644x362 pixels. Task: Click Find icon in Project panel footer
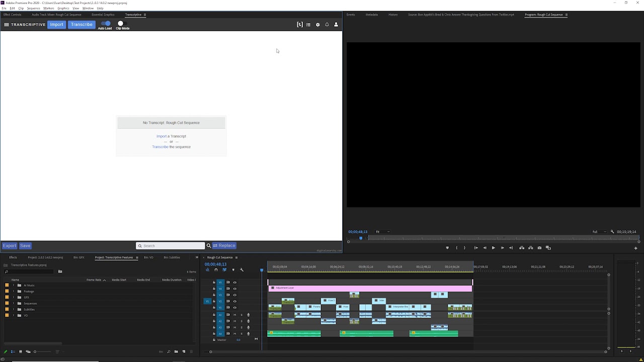[x=169, y=351]
